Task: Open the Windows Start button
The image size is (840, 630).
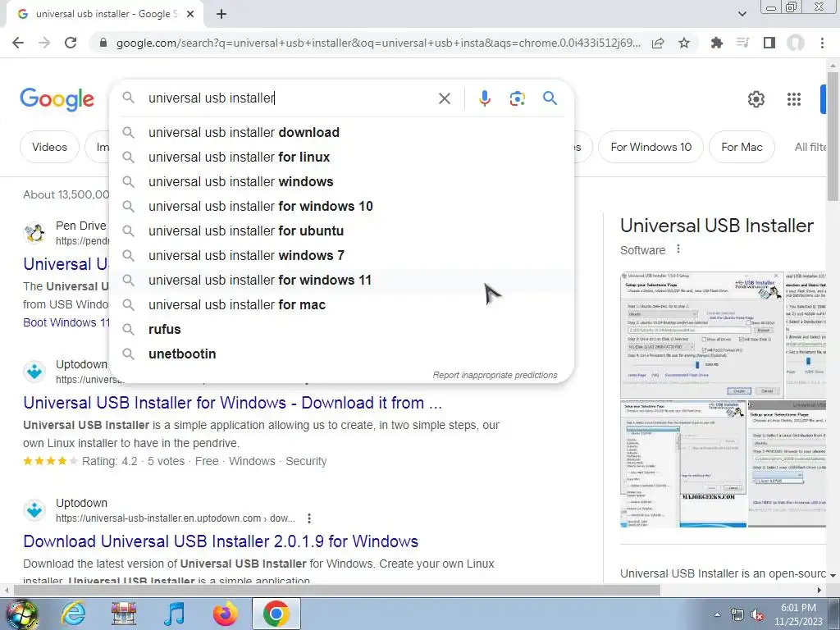Action: pyautogui.click(x=21, y=614)
